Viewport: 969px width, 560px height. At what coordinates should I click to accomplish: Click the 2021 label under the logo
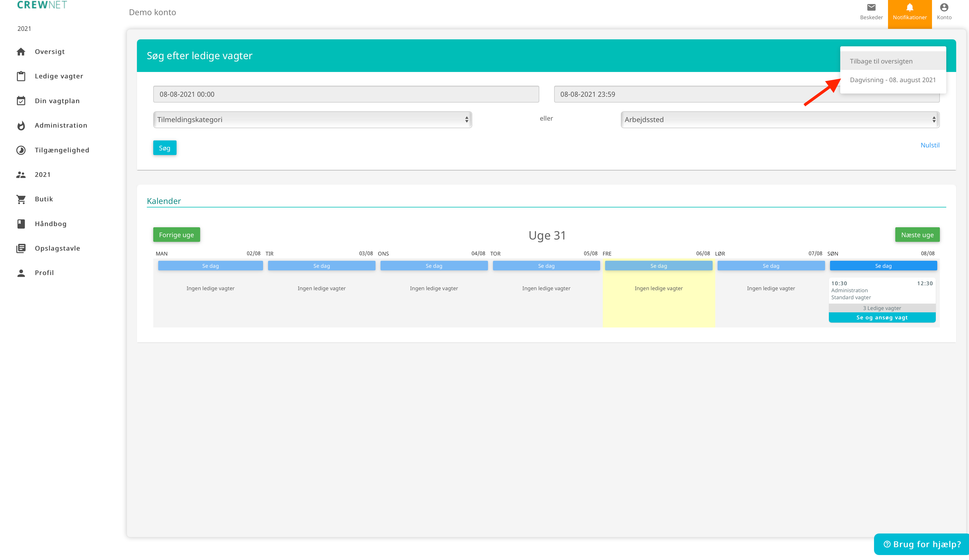pos(24,29)
